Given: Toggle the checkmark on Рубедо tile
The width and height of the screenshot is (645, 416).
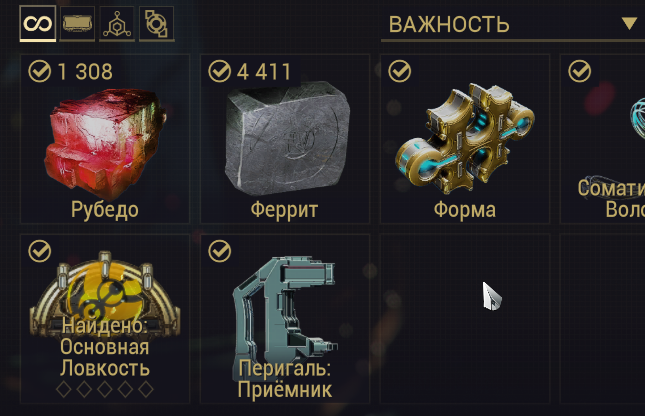Looking at the screenshot, I should [x=39, y=71].
